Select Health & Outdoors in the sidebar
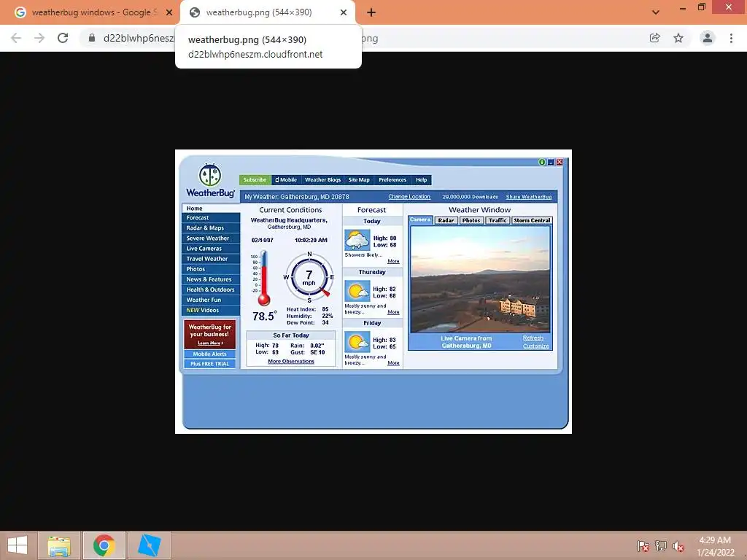 tap(211, 289)
